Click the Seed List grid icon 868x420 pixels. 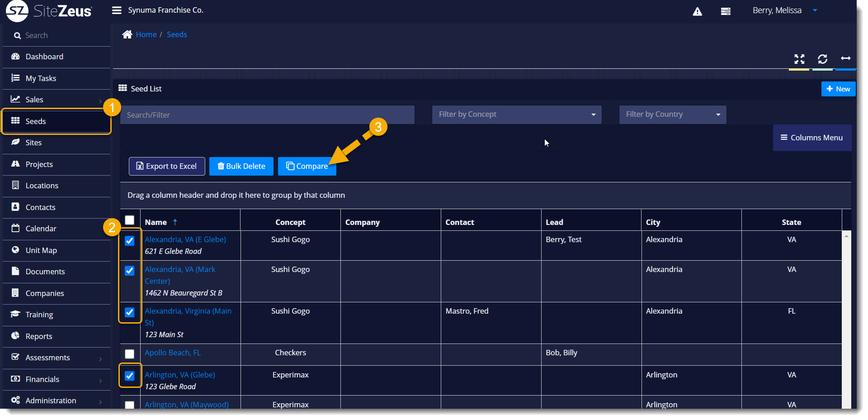[123, 88]
